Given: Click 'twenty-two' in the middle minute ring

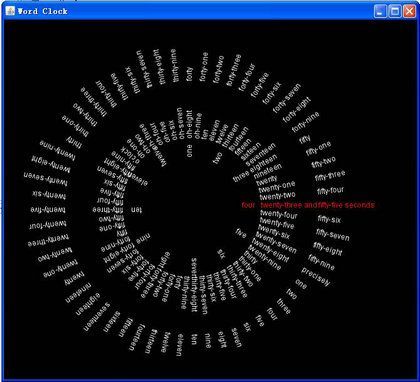Looking at the screenshot, I should click(277, 196).
